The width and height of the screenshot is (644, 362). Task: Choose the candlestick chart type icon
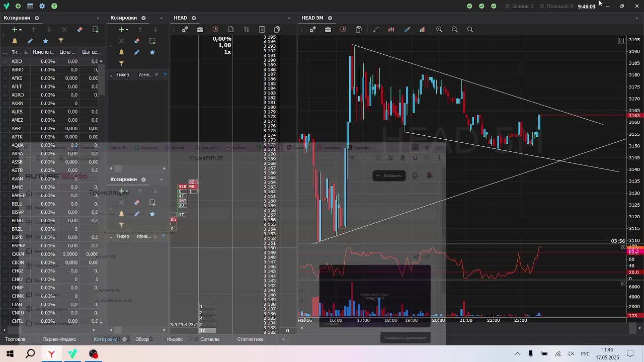pos(391,30)
